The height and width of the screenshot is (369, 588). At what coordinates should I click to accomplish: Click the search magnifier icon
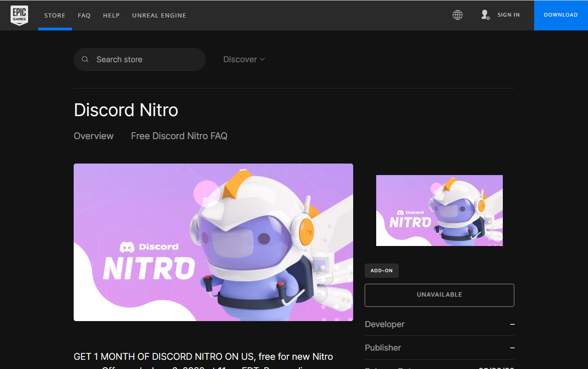click(85, 59)
